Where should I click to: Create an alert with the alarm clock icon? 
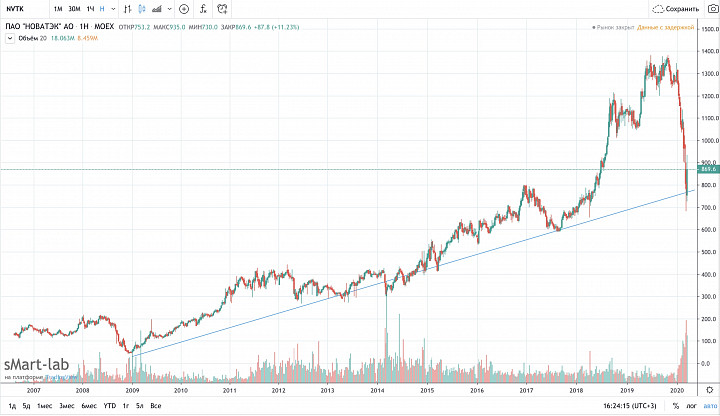(222, 9)
